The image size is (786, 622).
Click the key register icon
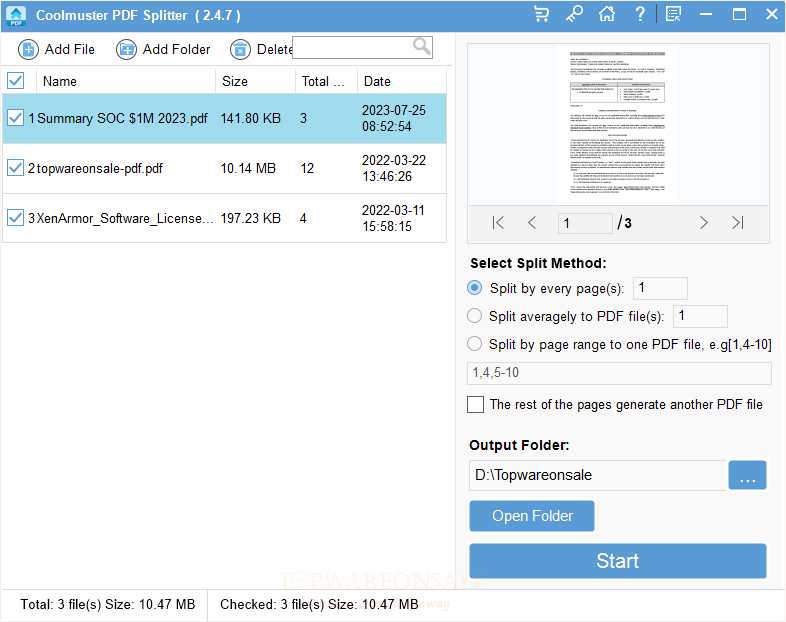(x=574, y=14)
